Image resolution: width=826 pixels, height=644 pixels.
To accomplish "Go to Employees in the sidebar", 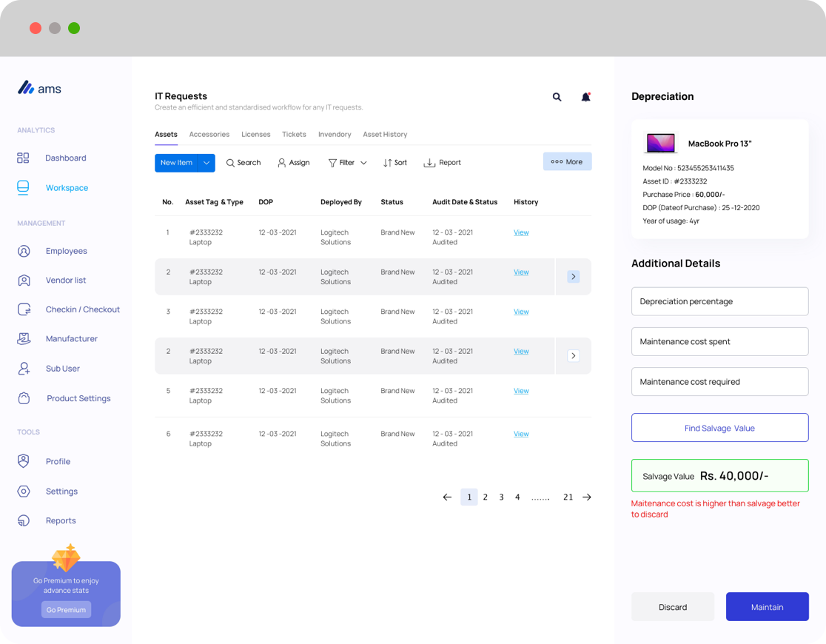I will [x=66, y=251].
